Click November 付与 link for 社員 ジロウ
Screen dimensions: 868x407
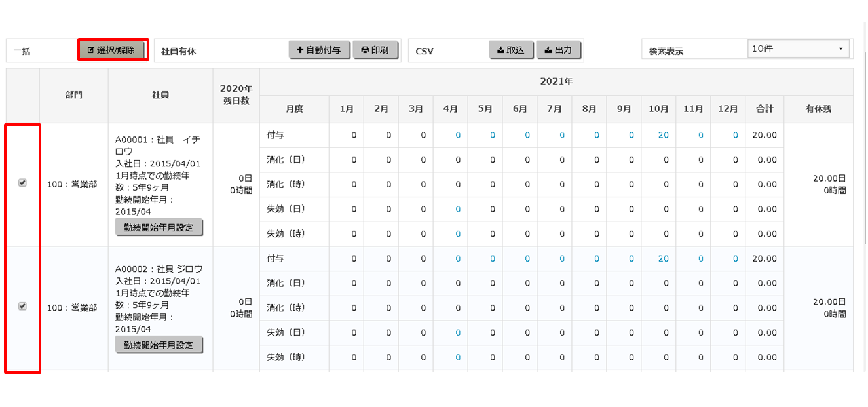pos(700,258)
